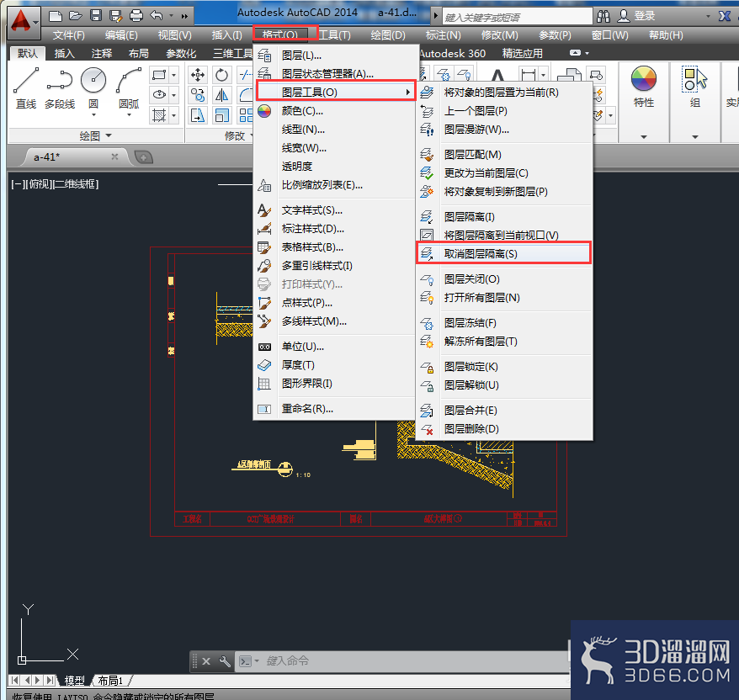Screen dimensions: 739x700
Task: Choose Layer (图层) menu entry
Action: [x=336, y=56]
